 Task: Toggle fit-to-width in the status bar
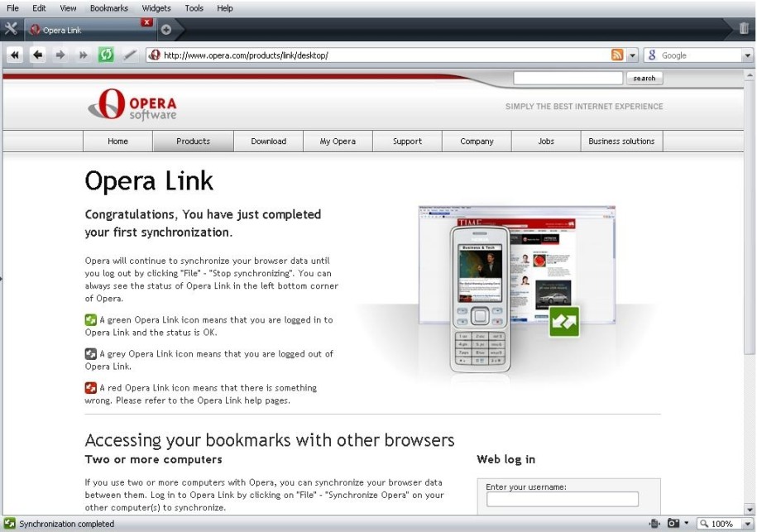pos(654,524)
